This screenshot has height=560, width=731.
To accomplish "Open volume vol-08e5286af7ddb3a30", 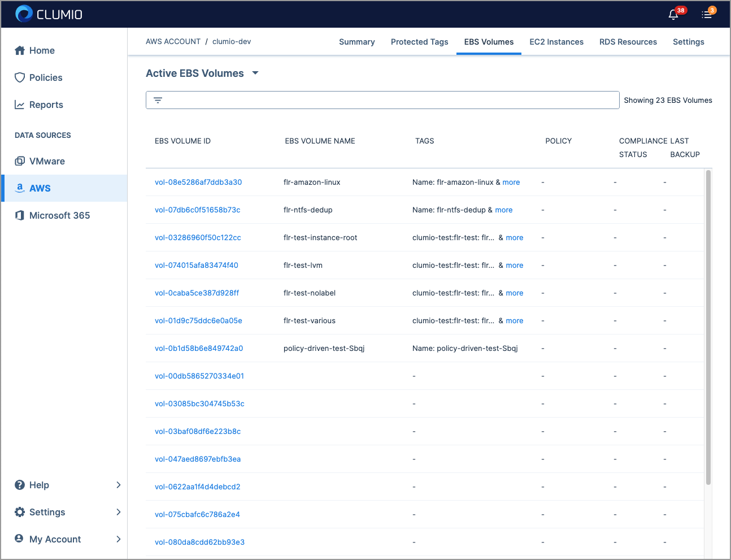I will coord(198,182).
